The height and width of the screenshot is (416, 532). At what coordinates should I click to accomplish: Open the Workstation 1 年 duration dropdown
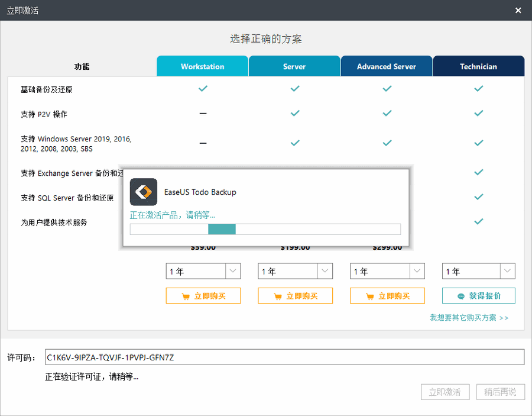pyautogui.click(x=203, y=271)
